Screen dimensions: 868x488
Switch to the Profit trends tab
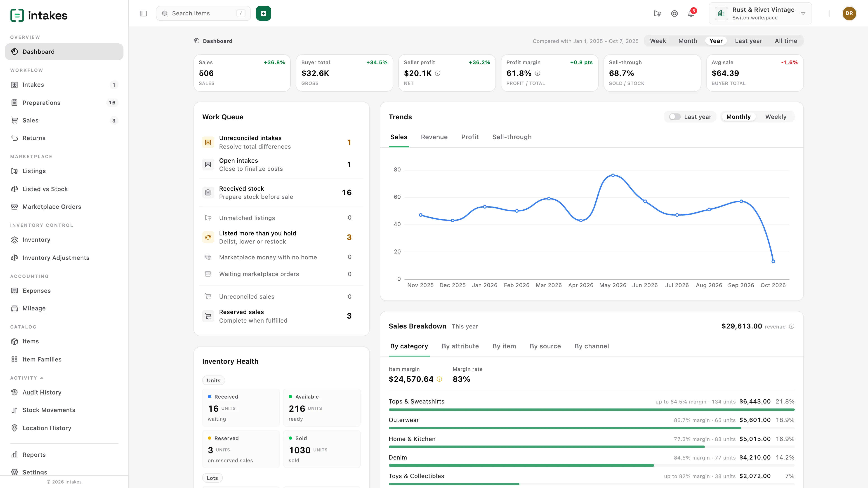point(470,137)
